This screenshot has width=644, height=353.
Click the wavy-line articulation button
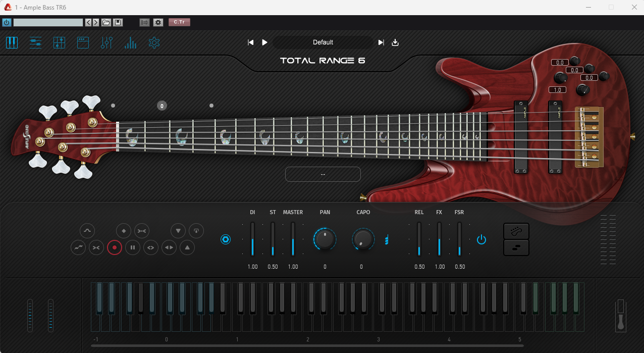pos(78,247)
